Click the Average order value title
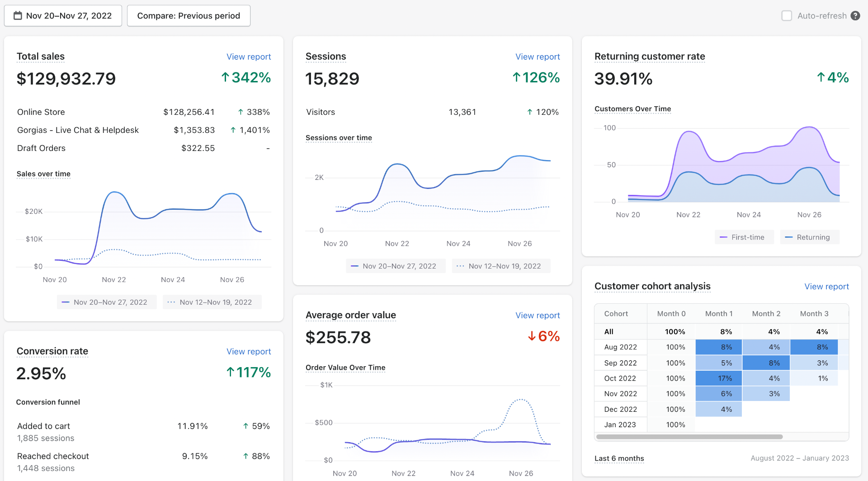868x481 pixels. 351,315
